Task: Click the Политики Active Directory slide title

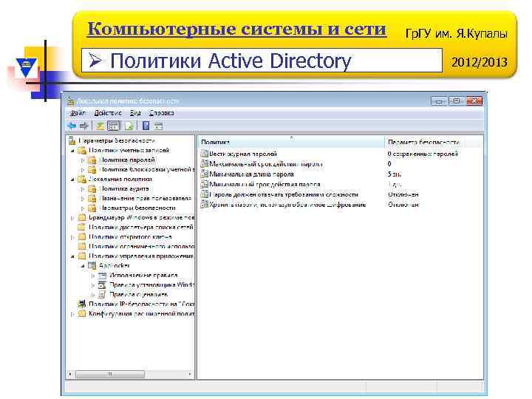Action: tap(231, 61)
